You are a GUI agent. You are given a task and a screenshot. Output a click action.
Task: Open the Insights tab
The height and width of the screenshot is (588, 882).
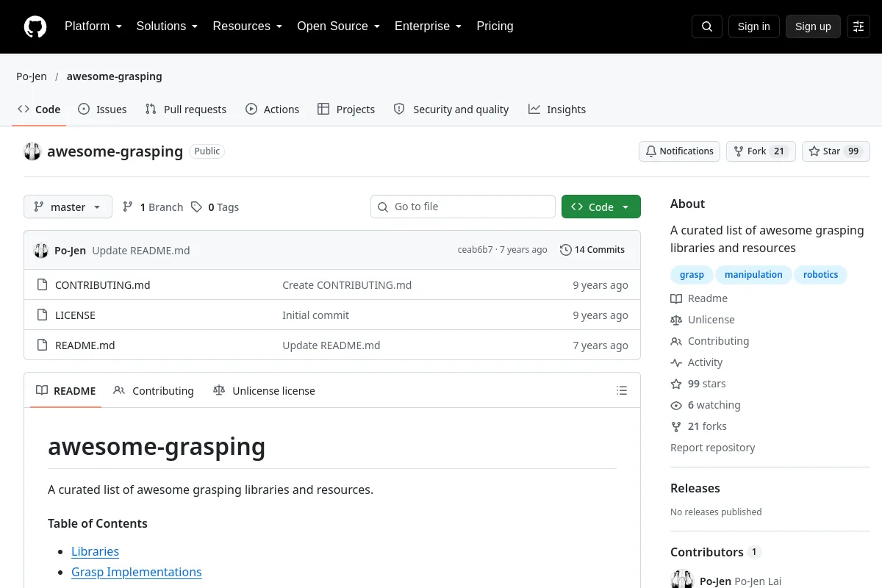click(557, 110)
